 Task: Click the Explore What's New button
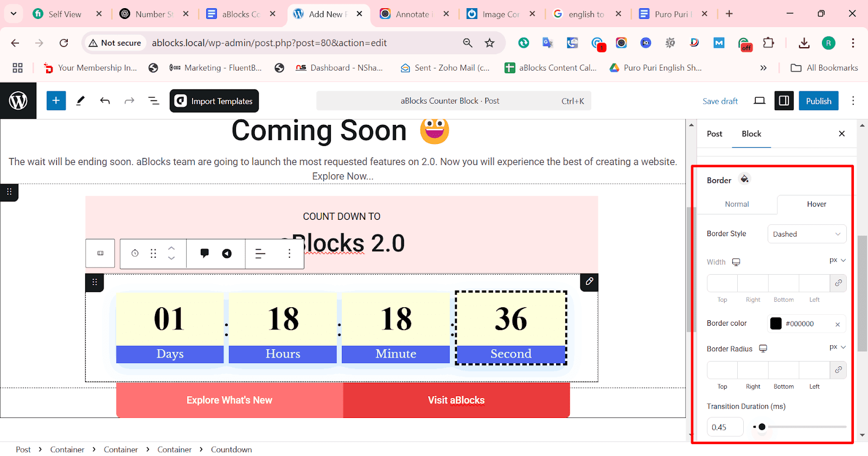click(x=229, y=400)
